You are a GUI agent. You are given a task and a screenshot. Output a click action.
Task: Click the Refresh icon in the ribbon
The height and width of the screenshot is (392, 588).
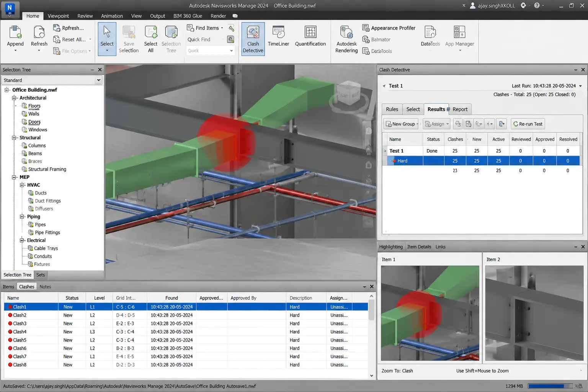click(39, 32)
